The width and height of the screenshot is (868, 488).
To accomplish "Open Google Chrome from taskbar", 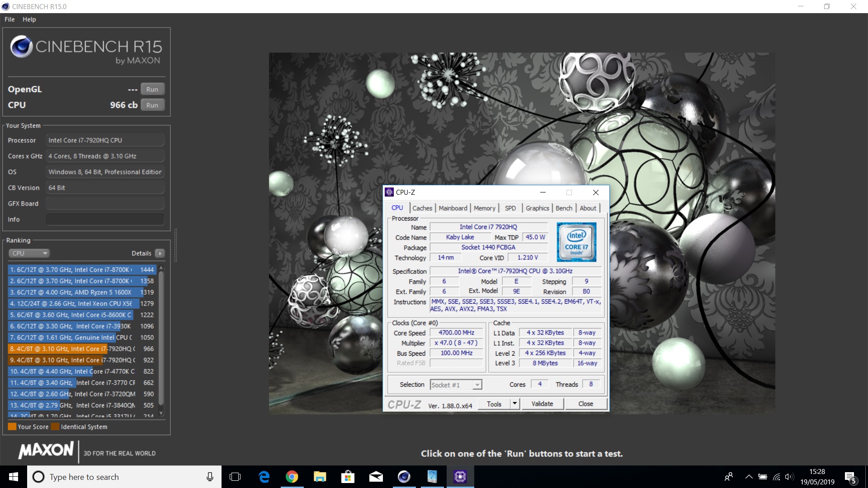I will (x=292, y=477).
